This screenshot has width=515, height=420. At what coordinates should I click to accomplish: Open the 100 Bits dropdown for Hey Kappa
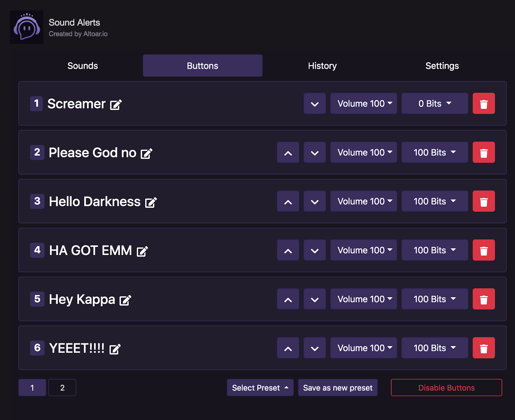[x=435, y=299]
